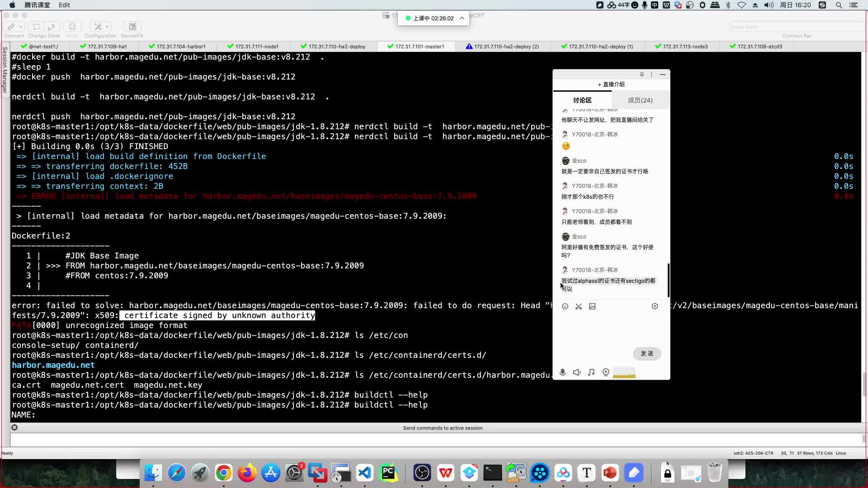Click the 发送 send button
This screenshot has height=488, width=868.
pos(647,353)
